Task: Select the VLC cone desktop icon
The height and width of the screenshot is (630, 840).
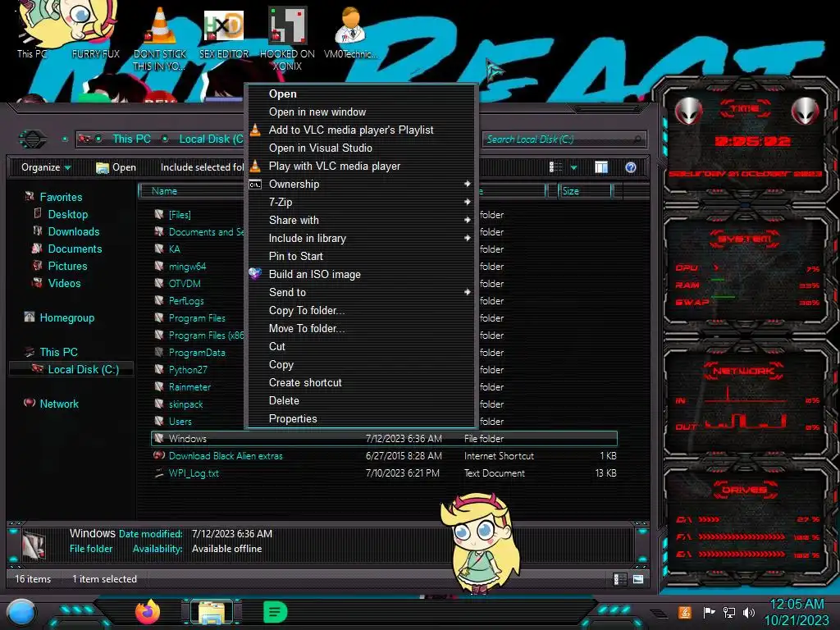Action: 160,38
